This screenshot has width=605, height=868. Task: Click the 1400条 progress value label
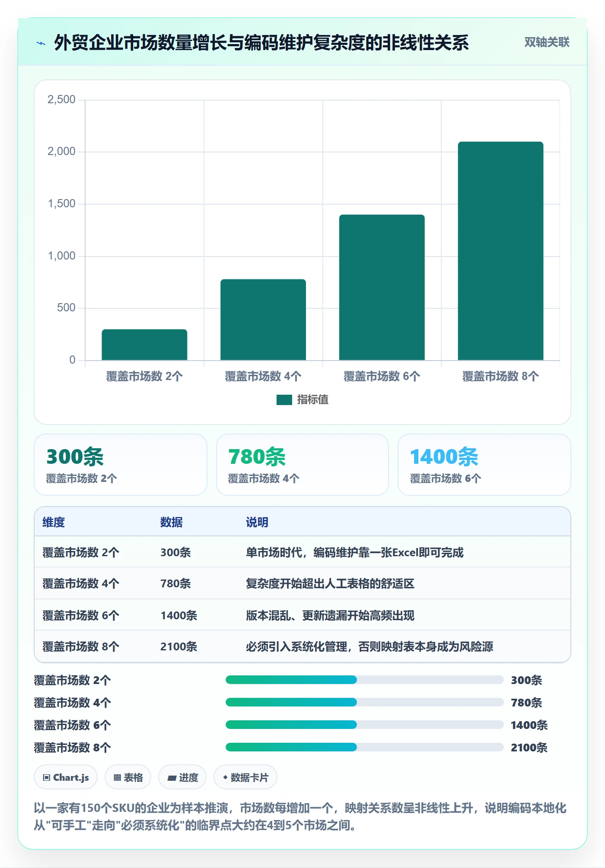529,725
